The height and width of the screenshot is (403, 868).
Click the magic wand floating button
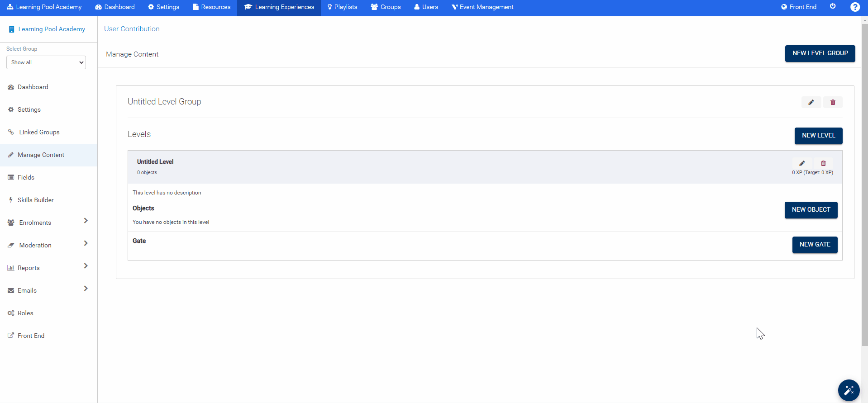849,390
